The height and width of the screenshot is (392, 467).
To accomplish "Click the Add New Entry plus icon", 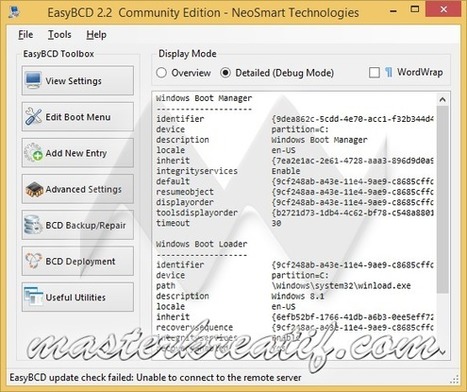I will pyautogui.click(x=33, y=152).
